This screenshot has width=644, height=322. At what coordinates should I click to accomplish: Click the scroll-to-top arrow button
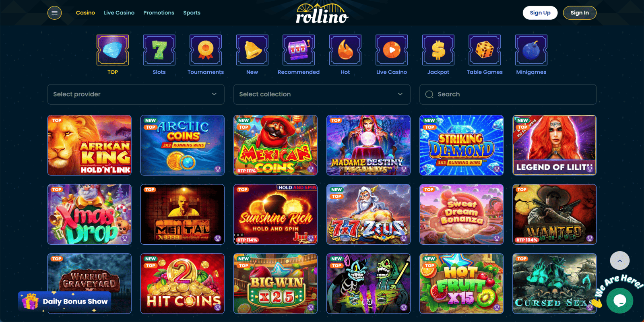click(x=620, y=261)
